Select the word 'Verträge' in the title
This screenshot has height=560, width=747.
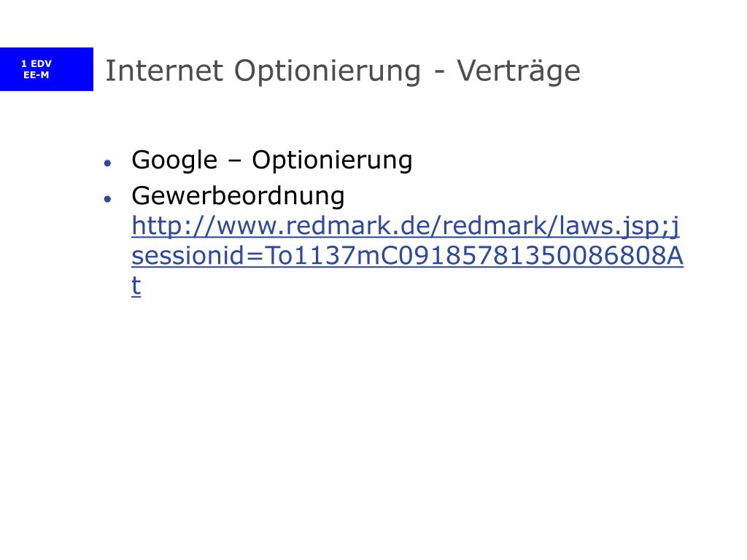click(x=519, y=71)
